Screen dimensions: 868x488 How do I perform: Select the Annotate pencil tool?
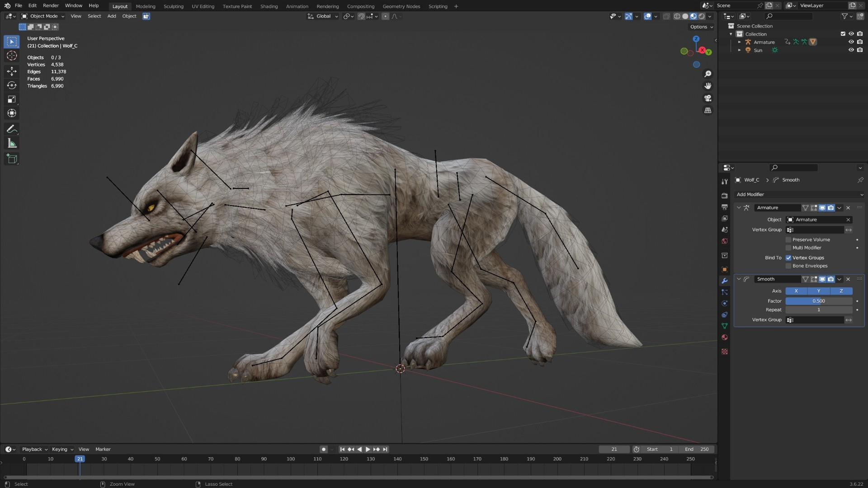click(x=12, y=129)
